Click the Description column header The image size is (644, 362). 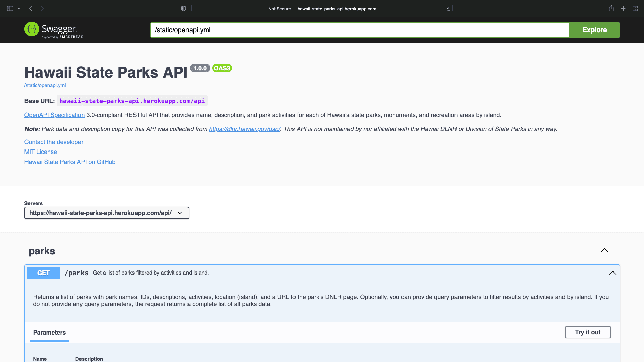pos(89,359)
